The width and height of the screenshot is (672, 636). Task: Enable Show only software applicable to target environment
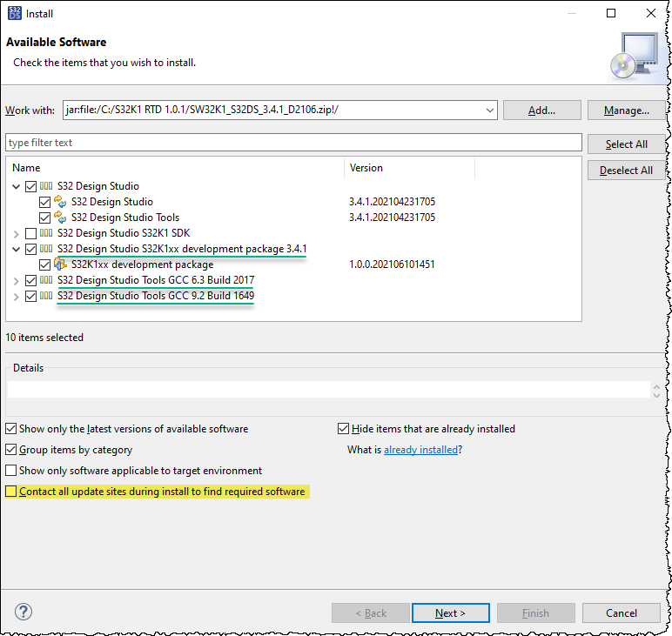click(x=10, y=470)
